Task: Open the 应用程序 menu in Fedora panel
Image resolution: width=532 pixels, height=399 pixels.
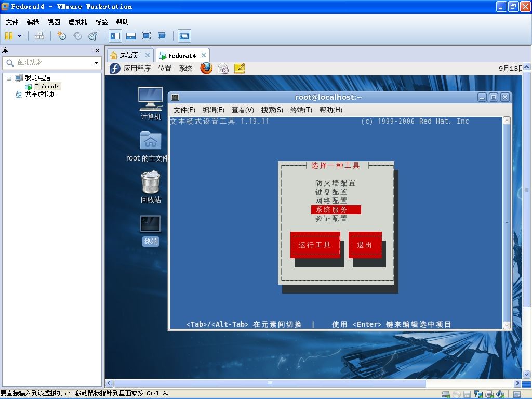Action: coord(137,68)
